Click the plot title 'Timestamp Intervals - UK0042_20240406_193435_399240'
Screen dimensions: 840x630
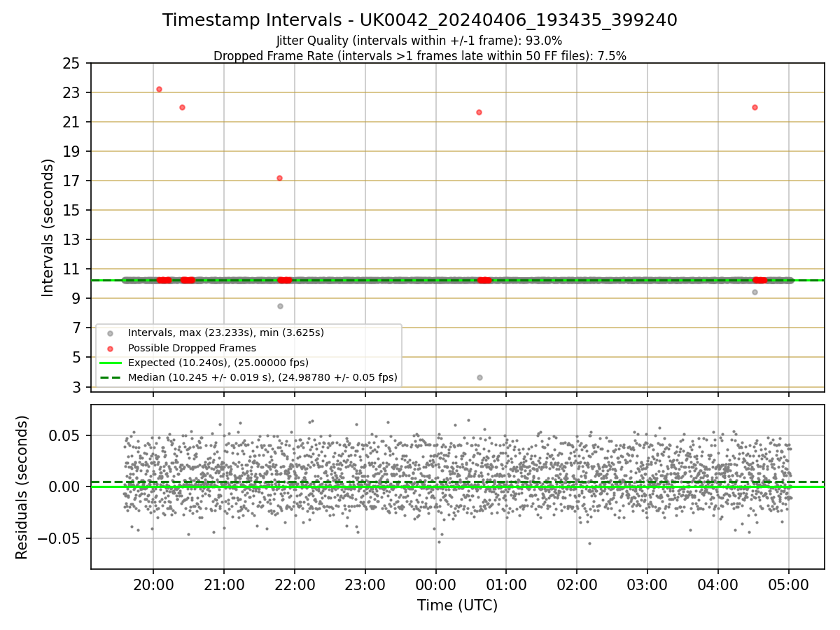click(x=420, y=20)
